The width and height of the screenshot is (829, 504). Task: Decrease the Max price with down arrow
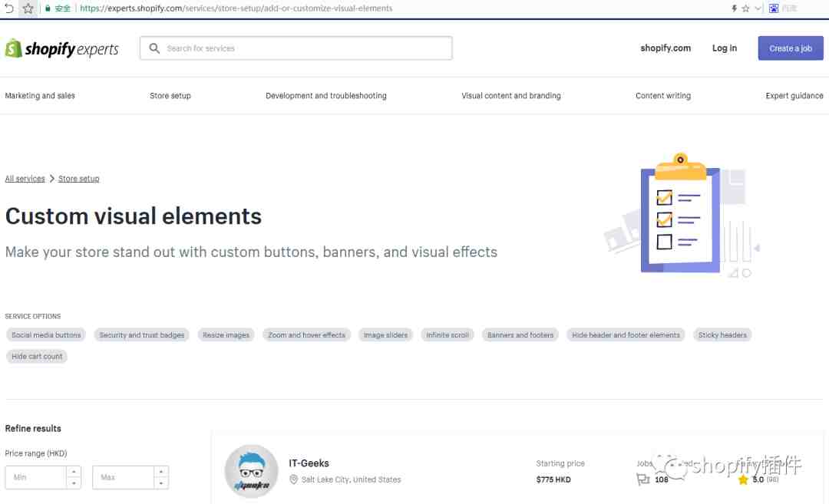point(161,483)
